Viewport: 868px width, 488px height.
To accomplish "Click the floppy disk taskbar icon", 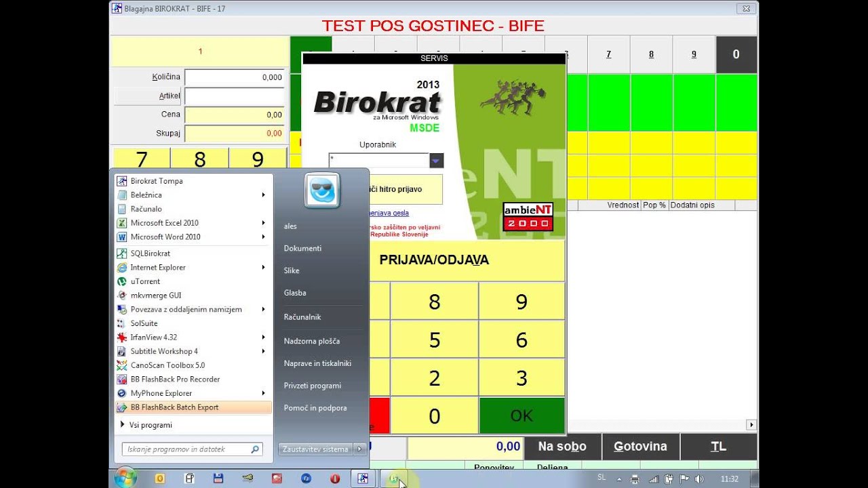I will [218, 479].
